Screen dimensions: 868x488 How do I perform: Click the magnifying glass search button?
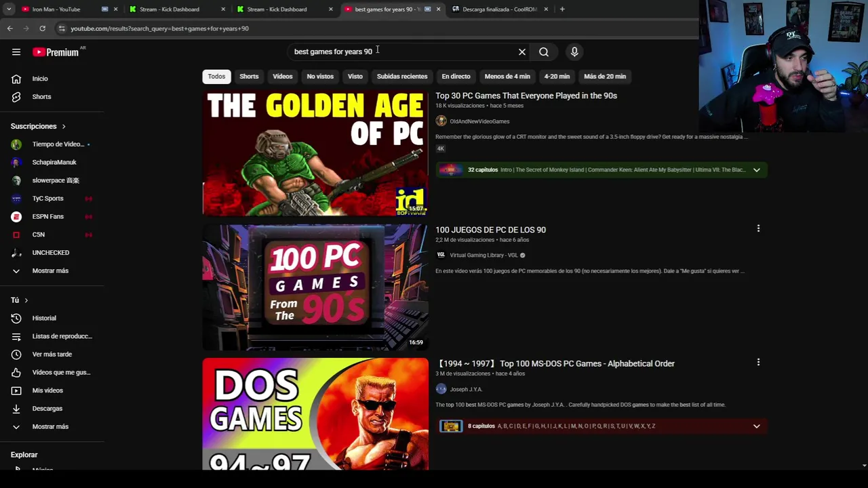pyautogui.click(x=544, y=52)
